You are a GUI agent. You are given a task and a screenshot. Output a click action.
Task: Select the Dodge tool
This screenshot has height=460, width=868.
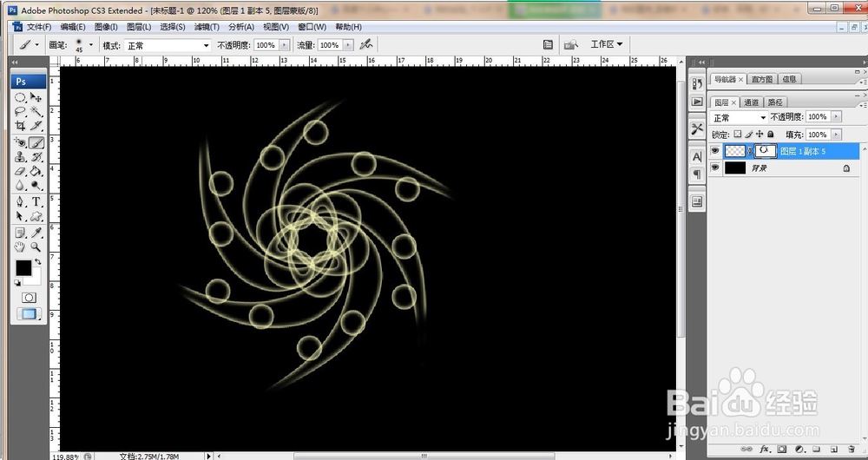tap(36, 186)
